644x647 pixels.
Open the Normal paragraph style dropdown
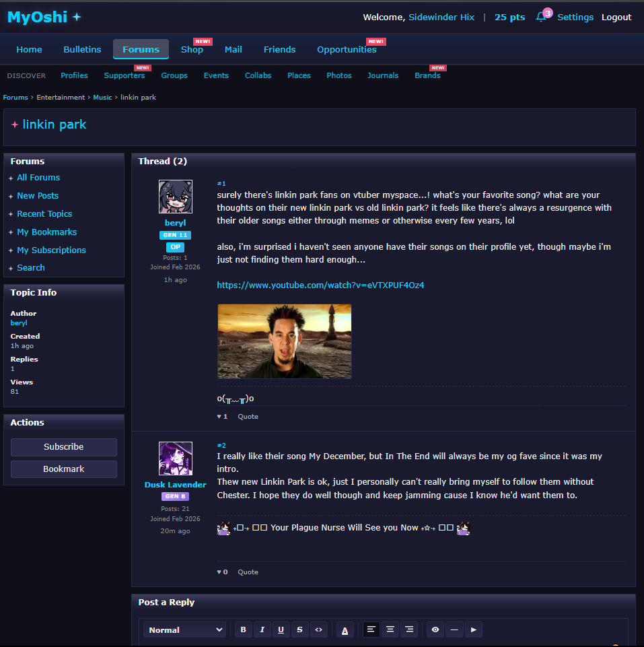[x=185, y=629]
